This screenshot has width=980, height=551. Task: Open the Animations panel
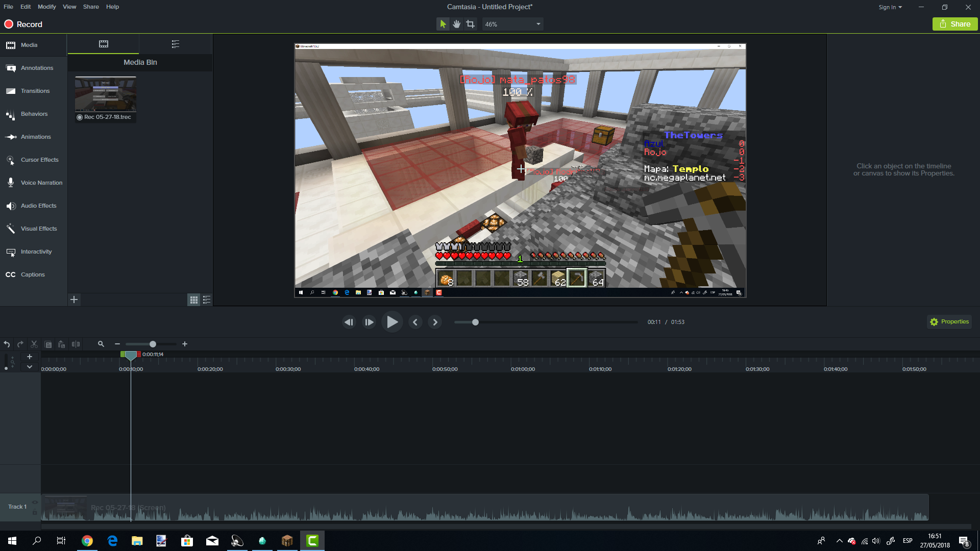click(x=33, y=137)
